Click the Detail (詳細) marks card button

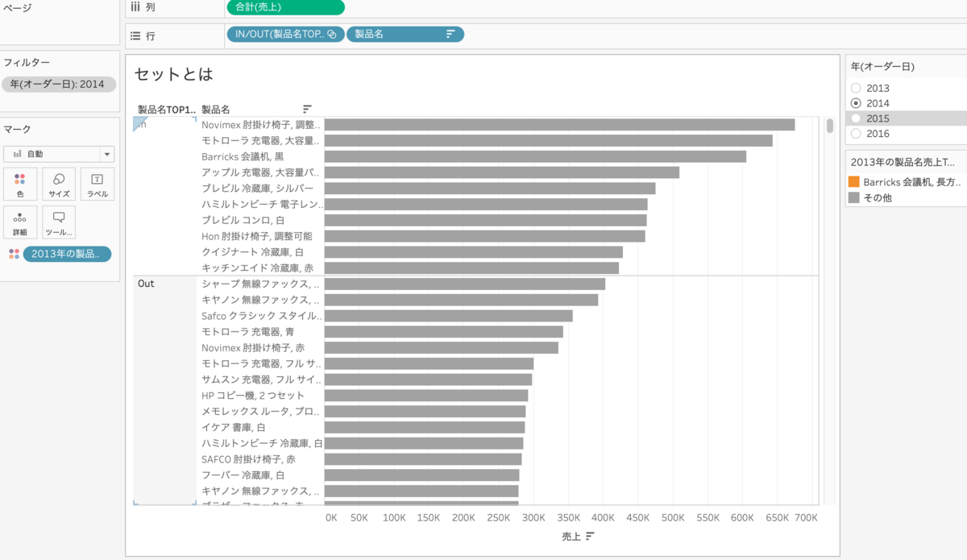19,222
